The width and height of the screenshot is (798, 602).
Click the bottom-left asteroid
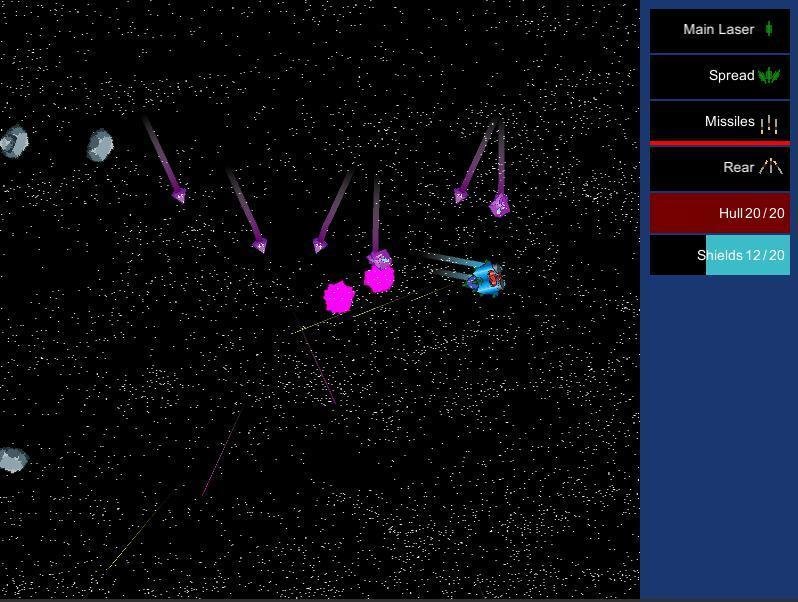[12, 459]
